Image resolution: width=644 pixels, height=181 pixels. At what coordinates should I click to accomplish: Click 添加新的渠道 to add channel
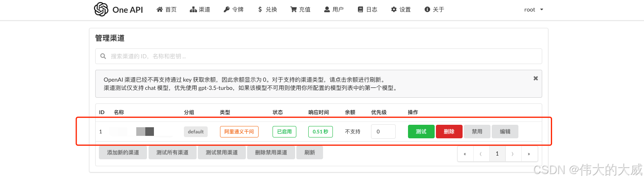click(x=123, y=153)
